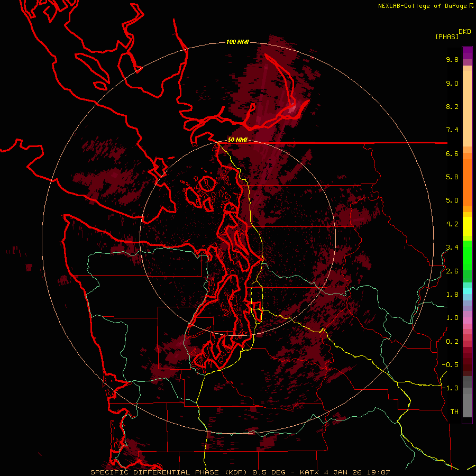The height and width of the screenshot is (476, 476).
Task: Click the 3.4 value on the color scale
Action: [452, 248]
